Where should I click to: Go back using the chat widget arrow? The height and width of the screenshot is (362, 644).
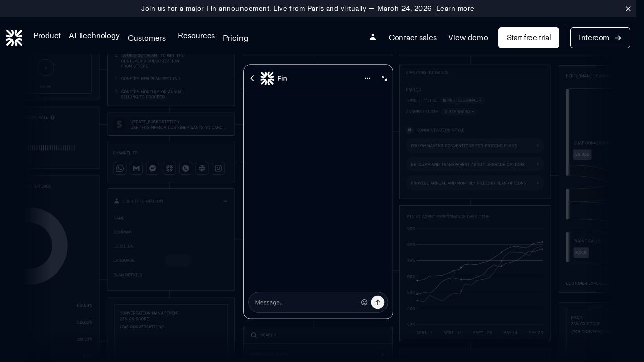click(252, 78)
